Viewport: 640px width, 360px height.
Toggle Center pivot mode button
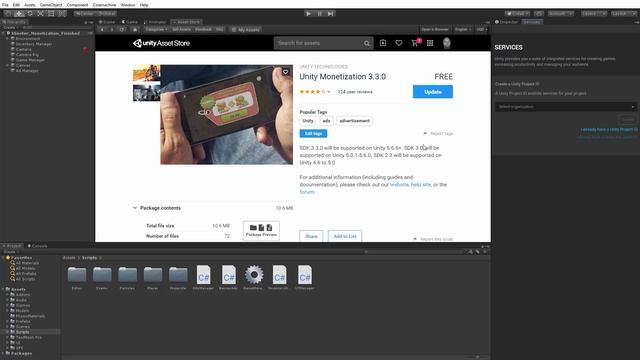point(84,13)
